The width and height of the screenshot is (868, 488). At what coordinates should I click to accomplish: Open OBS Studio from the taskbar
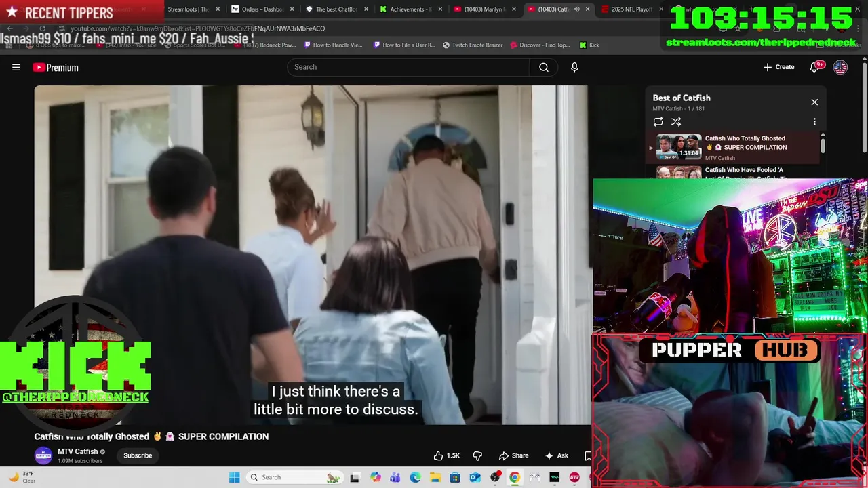point(495,477)
